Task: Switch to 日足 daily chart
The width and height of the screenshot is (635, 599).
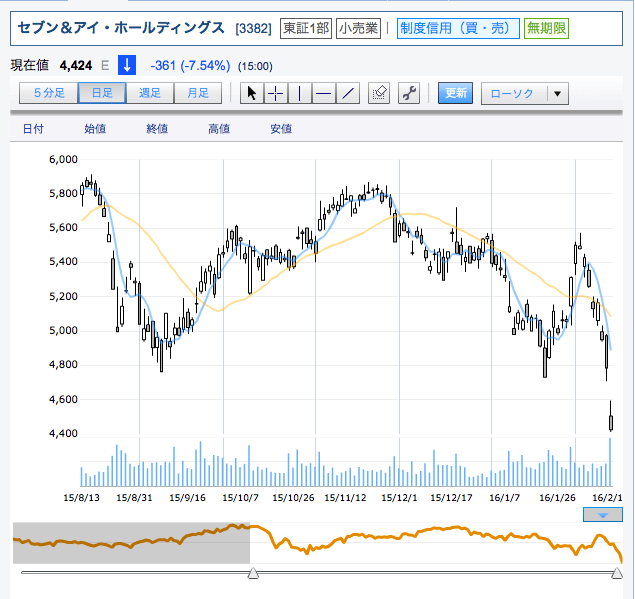Action: click(x=102, y=93)
